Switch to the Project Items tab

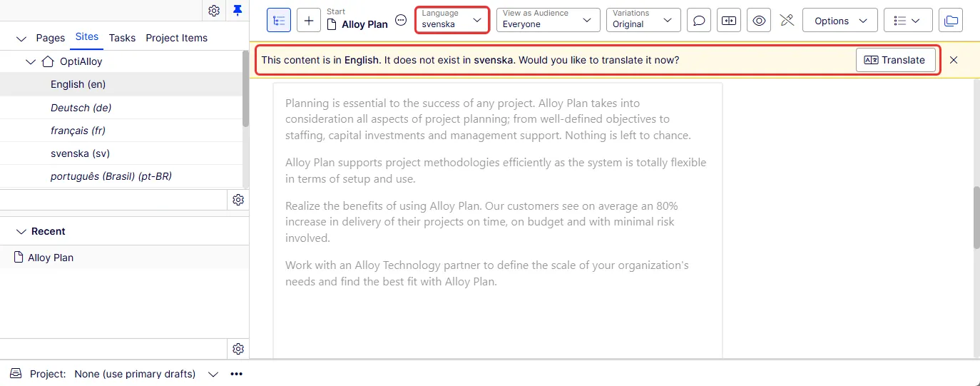tap(177, 38)
